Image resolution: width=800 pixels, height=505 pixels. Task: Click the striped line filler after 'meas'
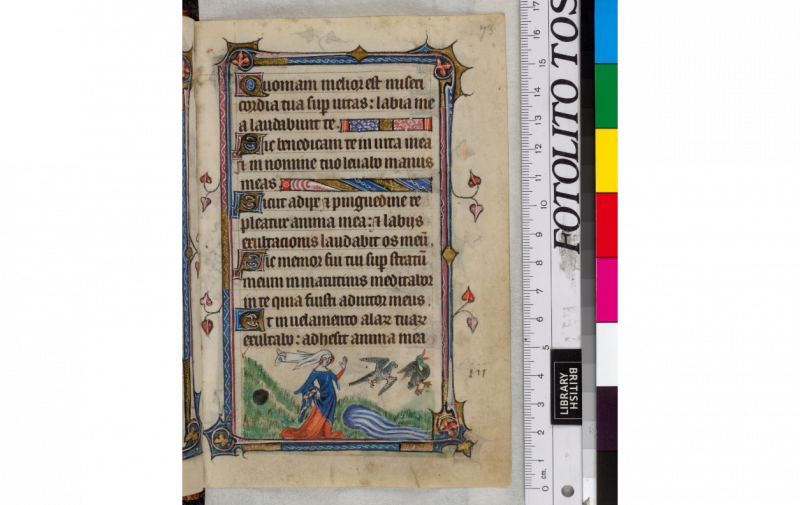[355, 185]
